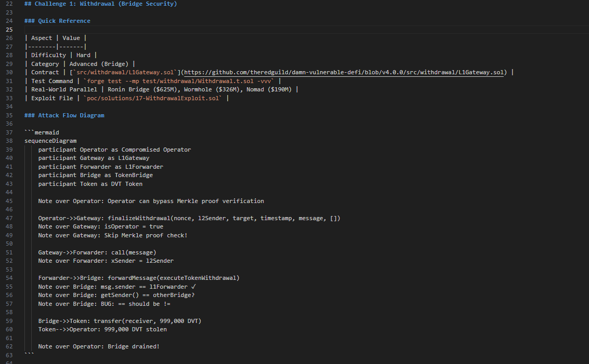Click "Forwarder->>Bridge: forwardMessage(executeTokenWithdrawal)" line

[x=139, y=278]
